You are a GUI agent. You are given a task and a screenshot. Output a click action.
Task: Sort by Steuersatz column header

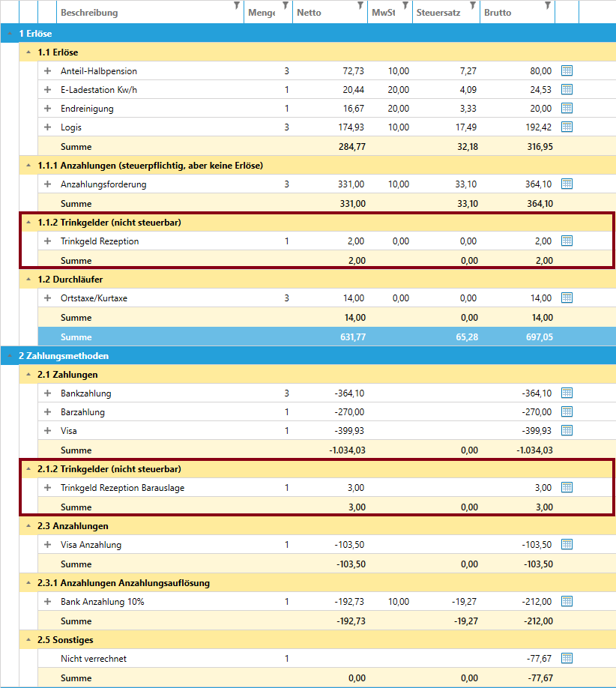coord(438,13)
